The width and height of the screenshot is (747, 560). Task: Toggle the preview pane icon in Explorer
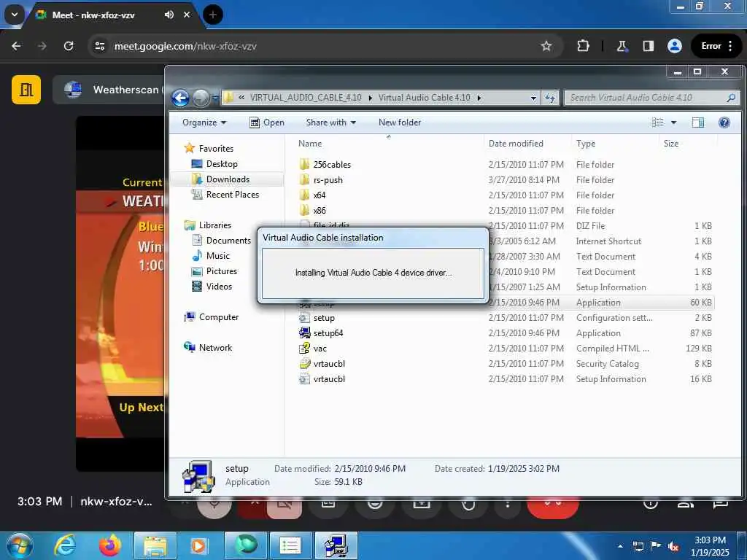698,122
